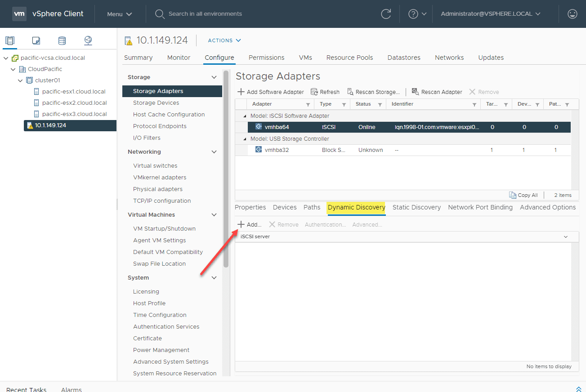Open the Menu dropdown in the header

tap(119, 14)
